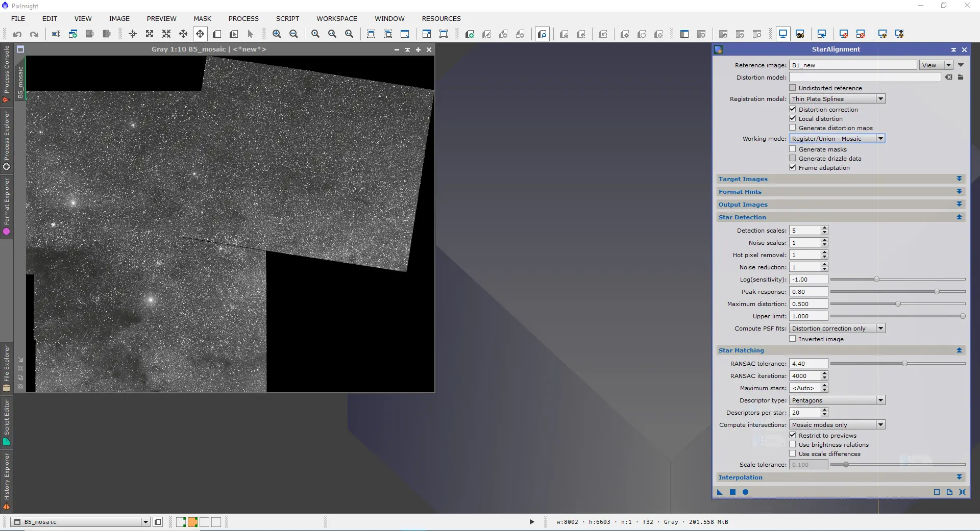980x531 pixels.
Task: Click the grey arrow pointer icon in the toolbar
Action: (250, 34)
